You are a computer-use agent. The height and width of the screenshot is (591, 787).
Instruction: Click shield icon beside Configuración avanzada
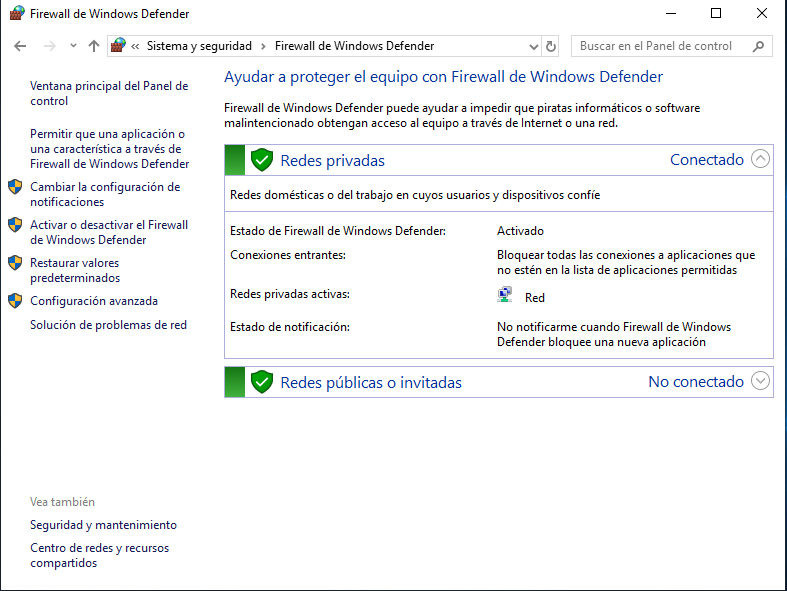coord(15,301)
